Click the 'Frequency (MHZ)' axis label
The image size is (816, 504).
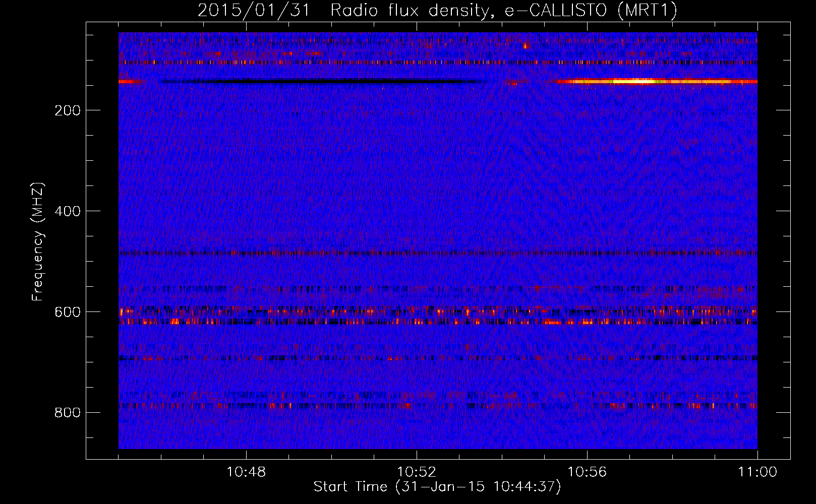coord(38,242)
